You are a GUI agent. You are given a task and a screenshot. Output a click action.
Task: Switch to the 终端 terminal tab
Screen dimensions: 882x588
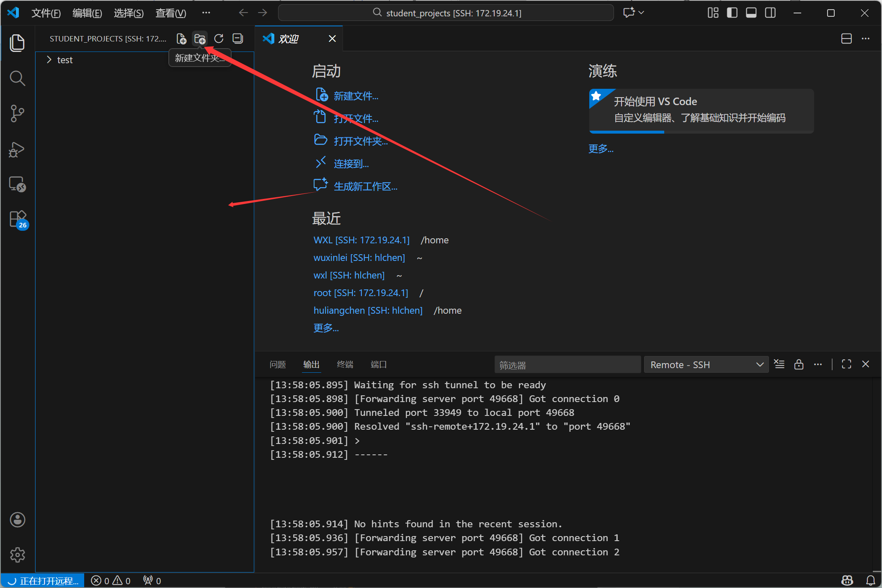(345, 364)
